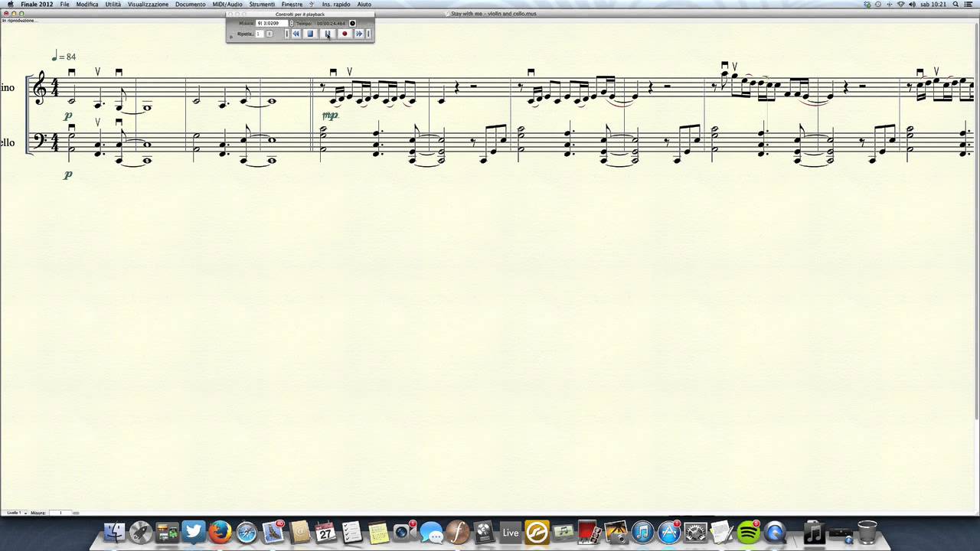Jump to the end of the score

pos(368,34)
